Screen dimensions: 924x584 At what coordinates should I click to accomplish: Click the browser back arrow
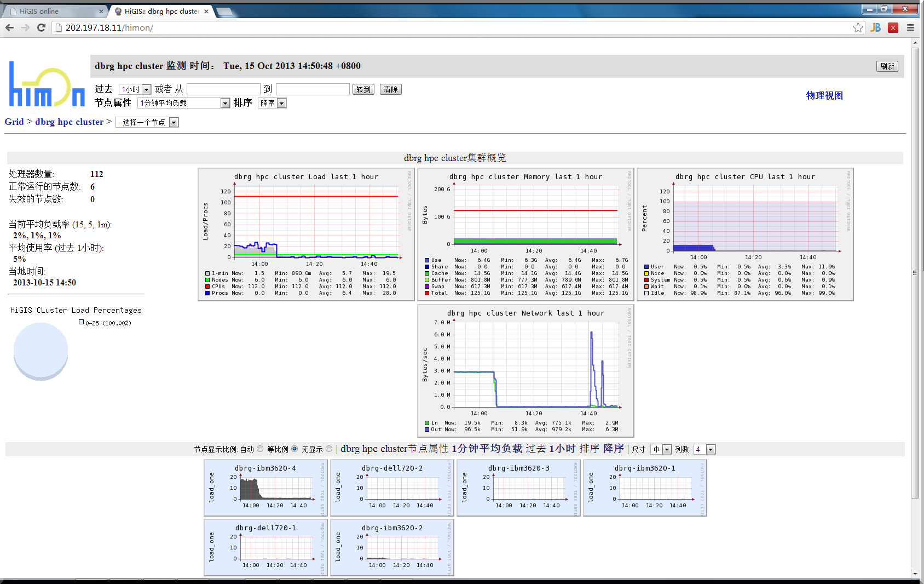coord(9,27)
